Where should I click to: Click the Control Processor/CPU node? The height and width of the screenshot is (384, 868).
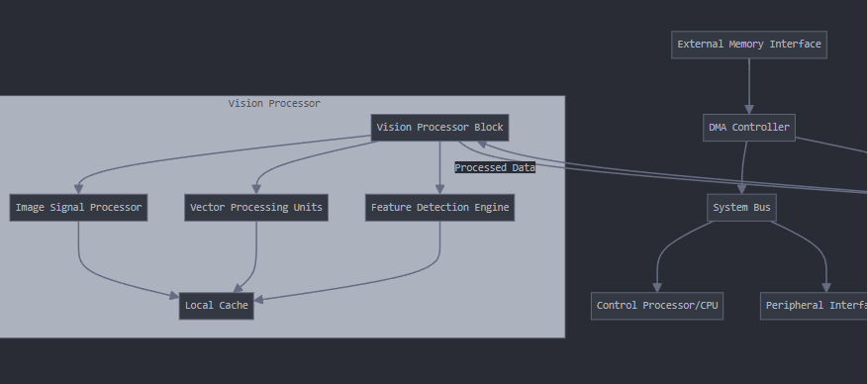pyautogui.click(x=657, y=306)
